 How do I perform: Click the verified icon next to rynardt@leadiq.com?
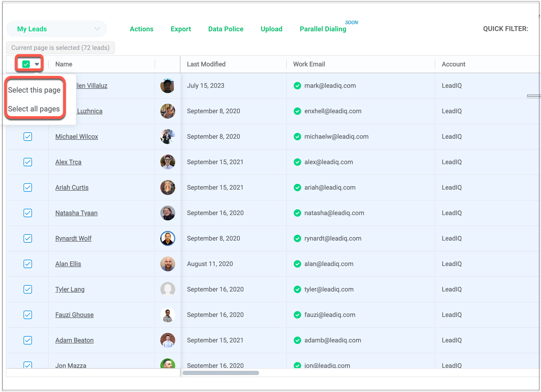pyautogui.click(x=297, y=238)
